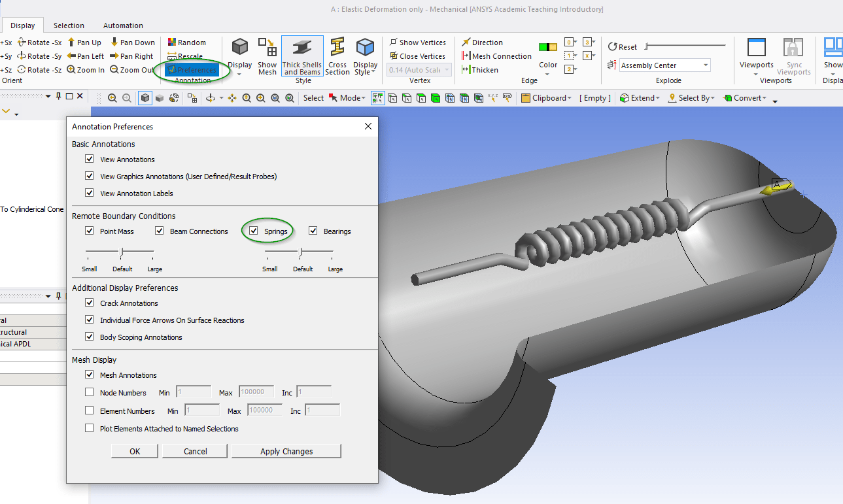Click Zoom In in the Orient group
Image resolution: width=843 pixels, height=504 pixels.
(x=86, y=70)
